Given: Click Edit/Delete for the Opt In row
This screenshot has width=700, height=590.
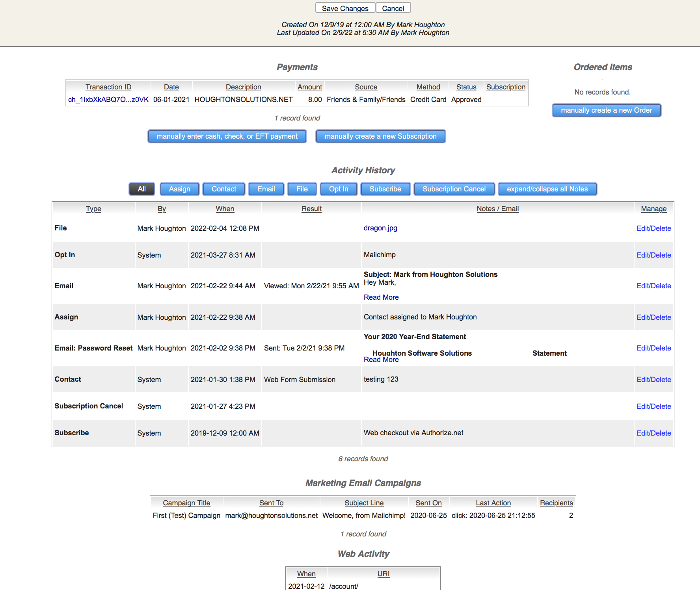Looking at the screenshot, I should click(x=653, y=255).
